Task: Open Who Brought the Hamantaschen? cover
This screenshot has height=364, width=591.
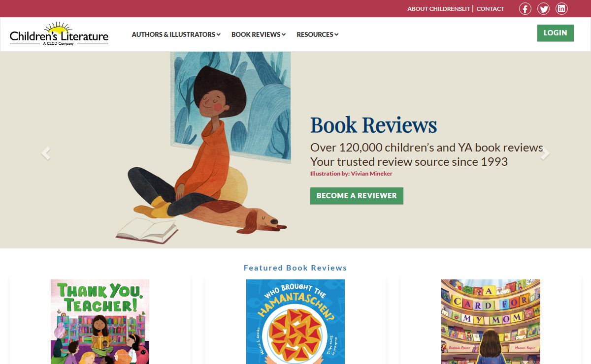Action: [x=295, y=322]
